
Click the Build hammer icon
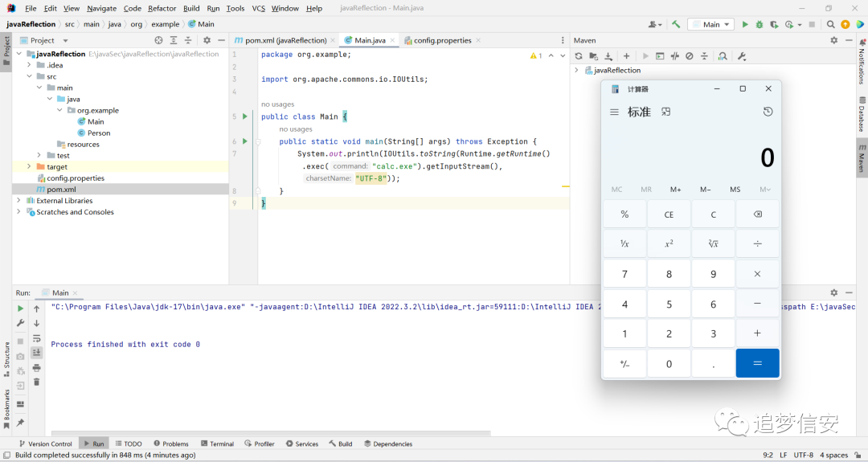click(x=676, y=24)
